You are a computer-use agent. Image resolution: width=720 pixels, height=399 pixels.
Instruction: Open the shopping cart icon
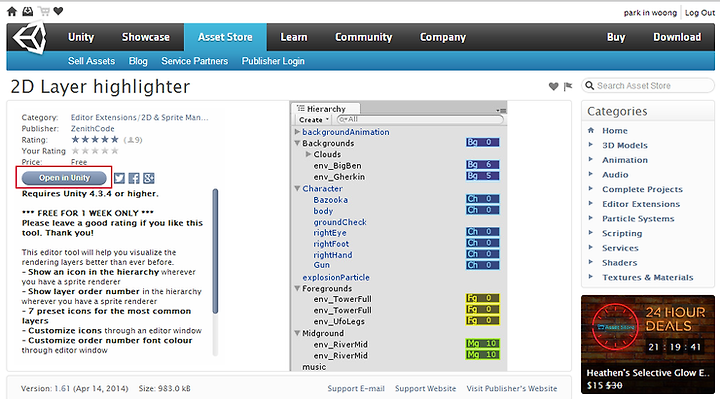tap(44, 11)
